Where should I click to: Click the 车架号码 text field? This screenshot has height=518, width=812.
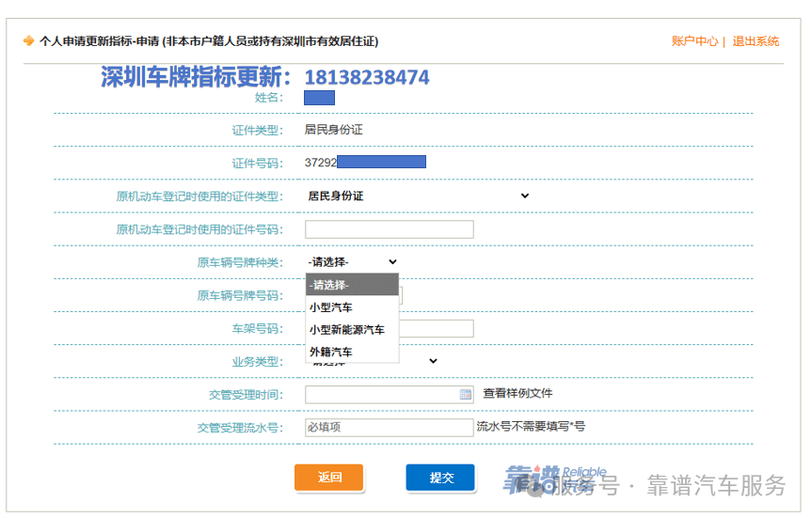436,328
